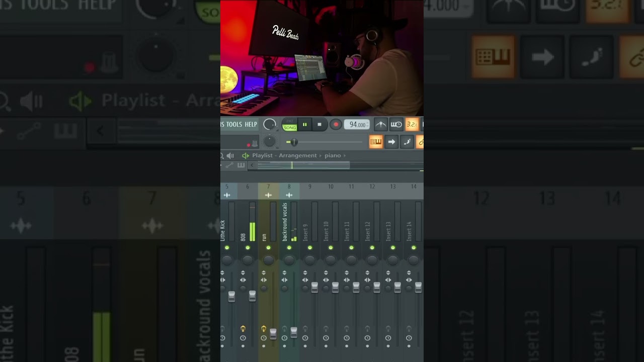Mute the 808 mixer track
The height and width of the screenshot is (362, 644).
click(x=248, y=248)
